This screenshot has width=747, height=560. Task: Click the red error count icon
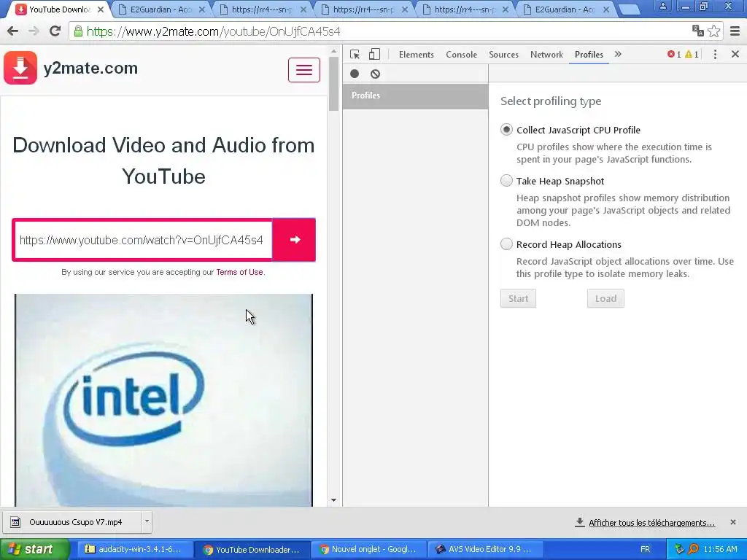point(671,54)
